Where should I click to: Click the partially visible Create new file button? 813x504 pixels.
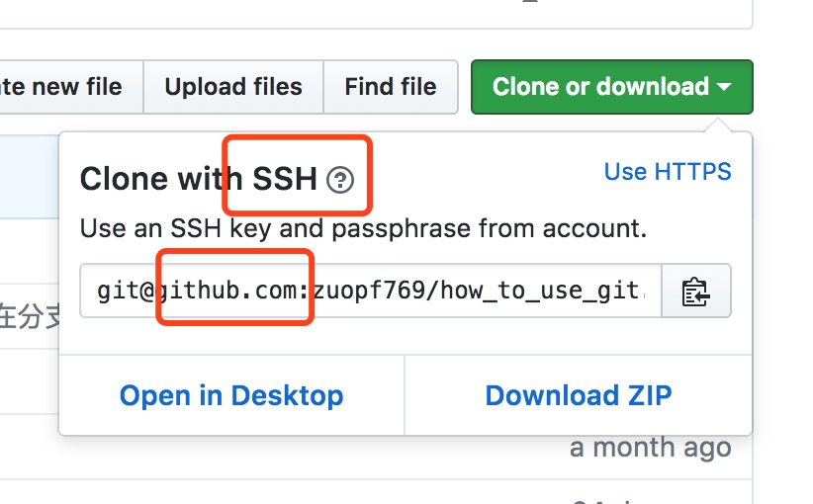coord(71,87)
